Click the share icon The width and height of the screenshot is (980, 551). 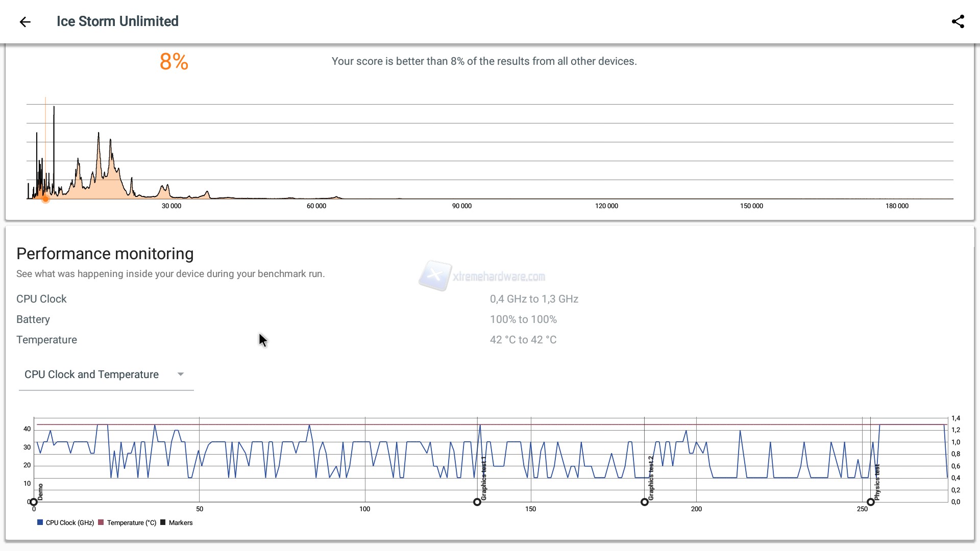click(x=958, y=21)
